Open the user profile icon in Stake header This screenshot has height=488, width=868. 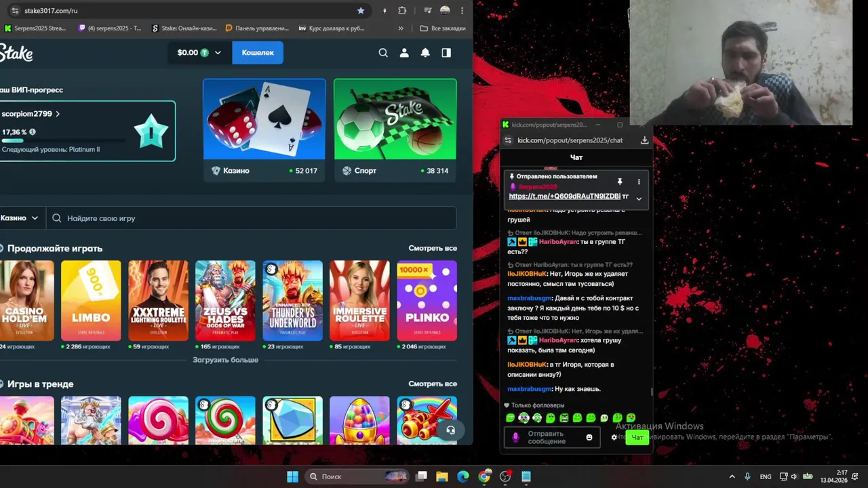click(x=404, y=53)
